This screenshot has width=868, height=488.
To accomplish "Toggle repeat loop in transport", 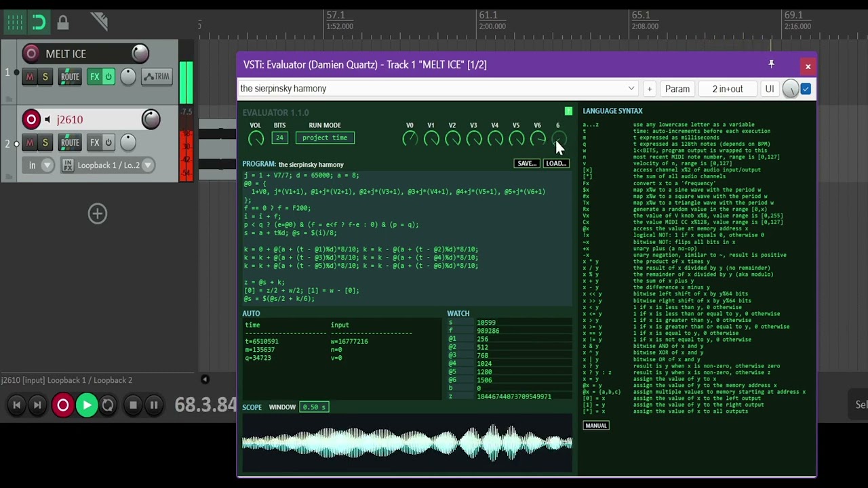I will click(x=108, y=405).
